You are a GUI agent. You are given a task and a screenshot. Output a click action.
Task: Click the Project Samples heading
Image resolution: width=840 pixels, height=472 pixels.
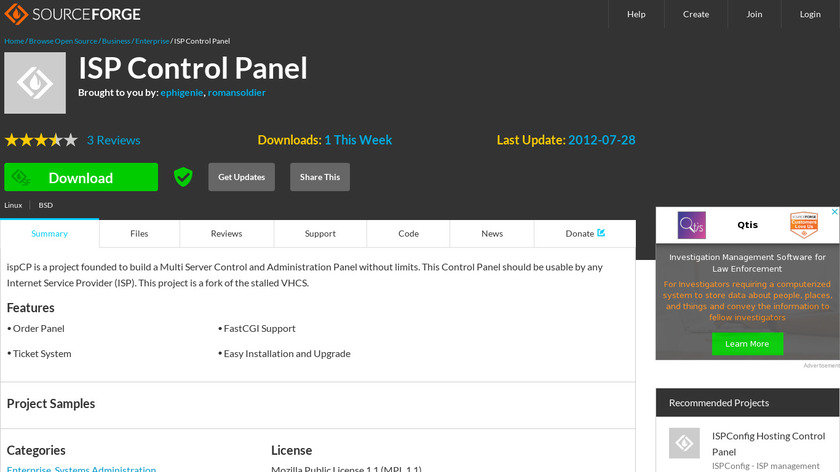(51, 403)
